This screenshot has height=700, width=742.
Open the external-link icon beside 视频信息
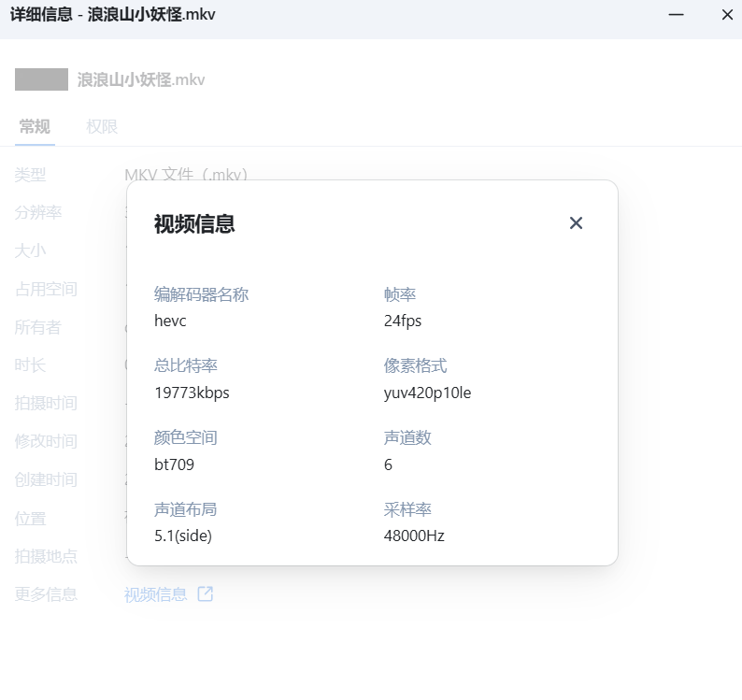[x=206, y=593]
